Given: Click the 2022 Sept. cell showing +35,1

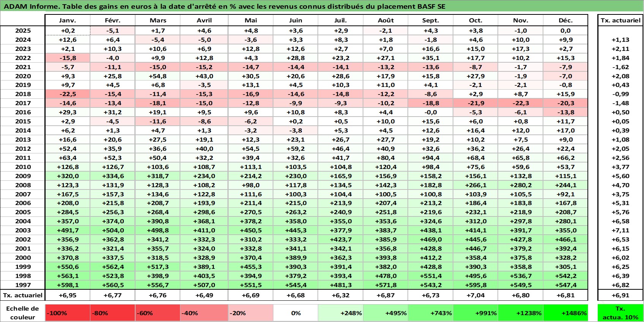Looking at the screenshot, I should 431,58.
